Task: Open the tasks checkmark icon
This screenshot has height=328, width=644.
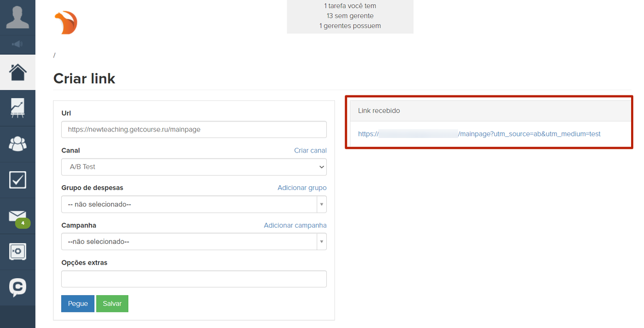Action: pyautogui.click(x=17, y=180)
